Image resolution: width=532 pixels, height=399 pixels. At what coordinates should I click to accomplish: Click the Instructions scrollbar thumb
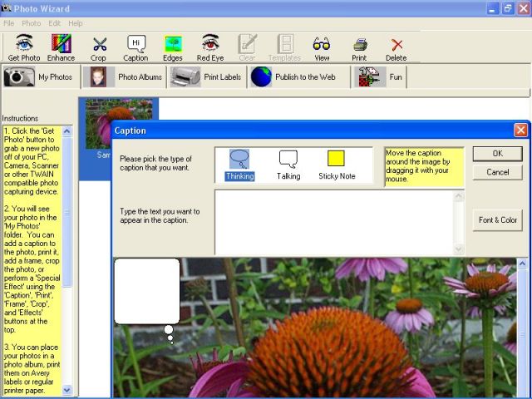[x=66, y=212]
